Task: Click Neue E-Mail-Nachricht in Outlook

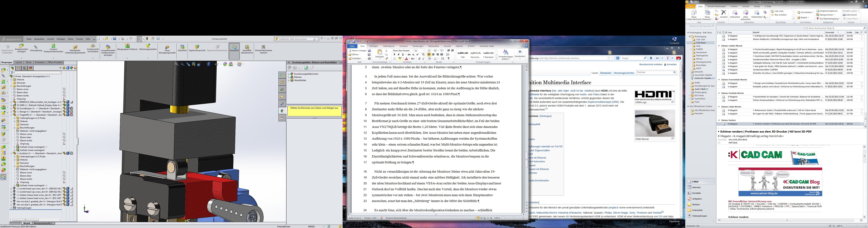Action: [694, 15]
